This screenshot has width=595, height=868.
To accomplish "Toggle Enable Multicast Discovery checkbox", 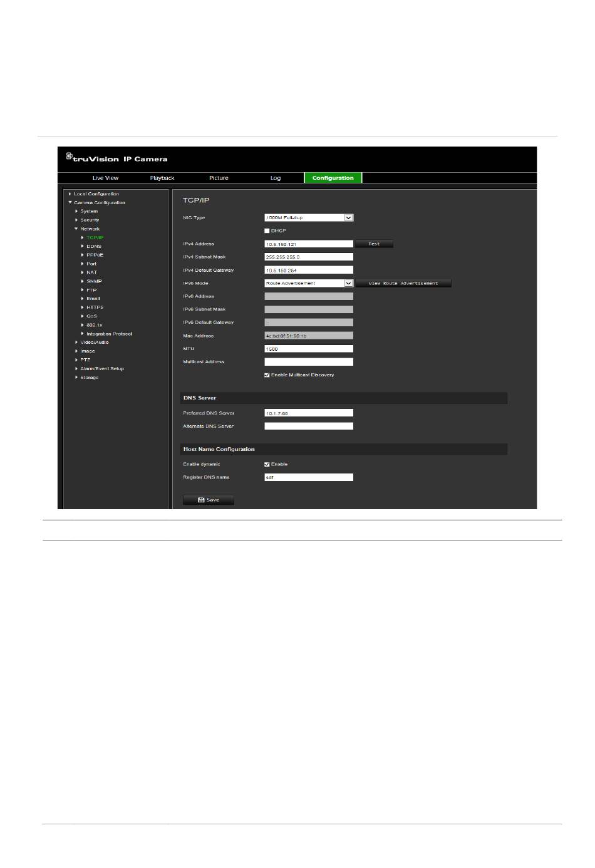I will coord(267,375).
